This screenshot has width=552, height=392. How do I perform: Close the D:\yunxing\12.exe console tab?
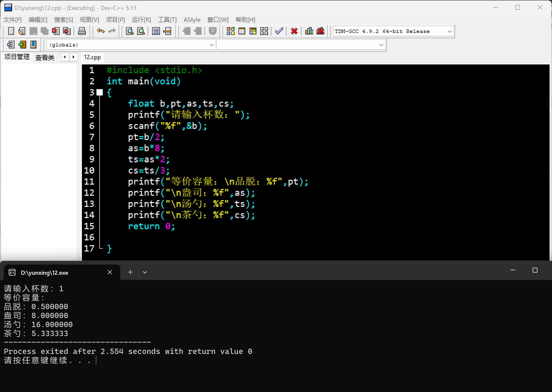coord(110,272)
